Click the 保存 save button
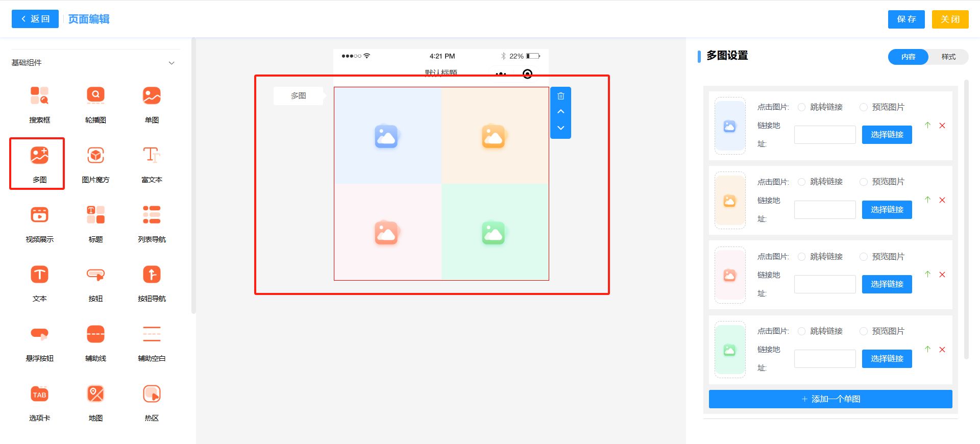The width and height of the screenshot is (980, 444). point(906,19)
